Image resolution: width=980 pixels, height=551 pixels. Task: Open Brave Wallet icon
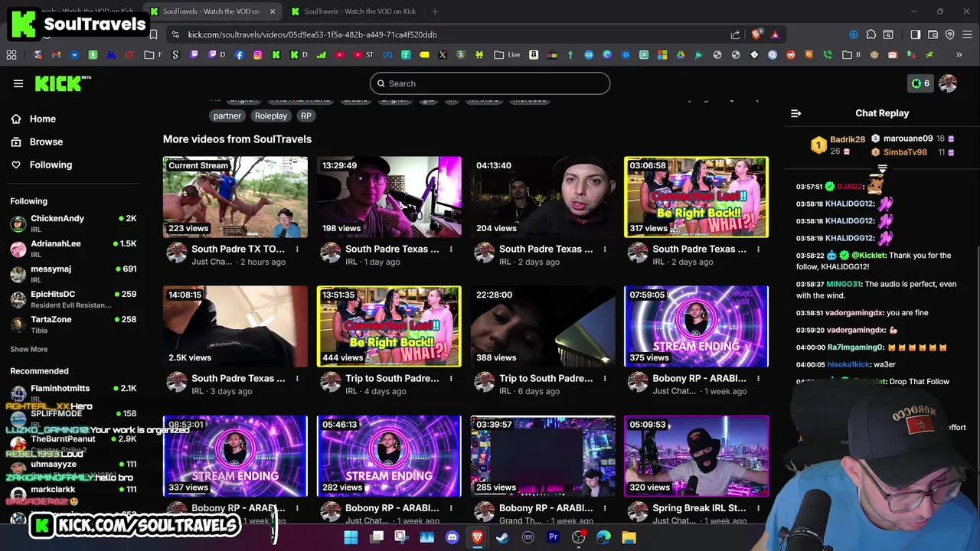pyautogui.click(x=933, y=34)
